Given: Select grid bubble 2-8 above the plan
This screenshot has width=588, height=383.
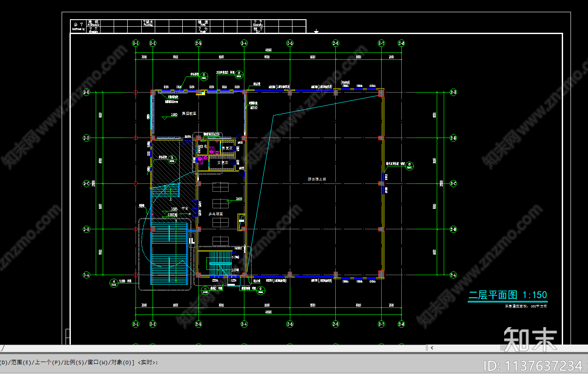Looking at the screenshot, I should click(x=401, y=43).
